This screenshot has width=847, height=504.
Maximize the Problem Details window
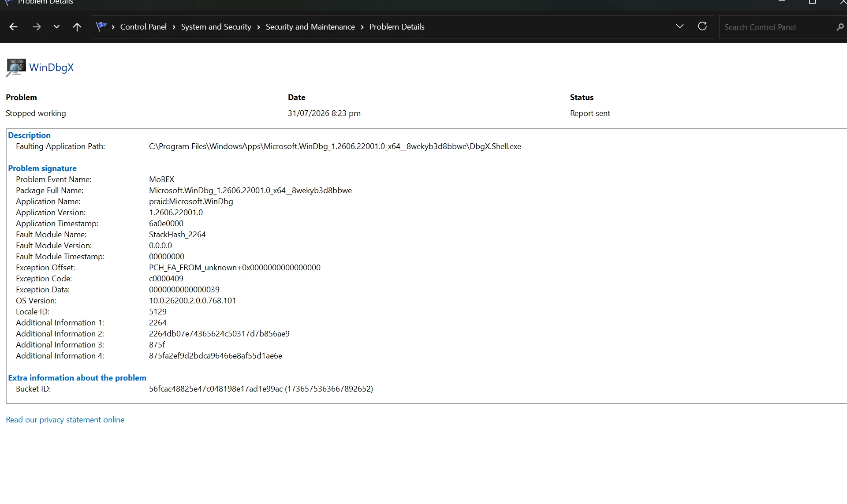(x=812, y=2)
